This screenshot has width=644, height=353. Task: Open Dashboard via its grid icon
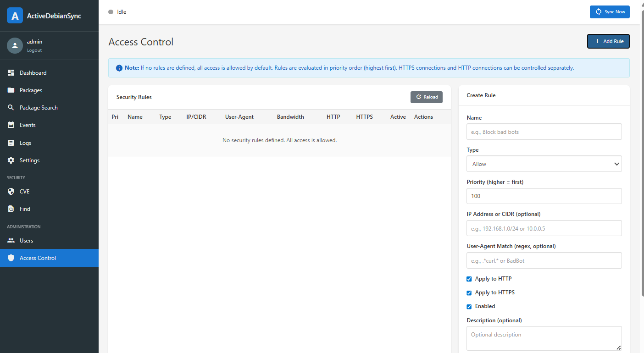point(11,73)
